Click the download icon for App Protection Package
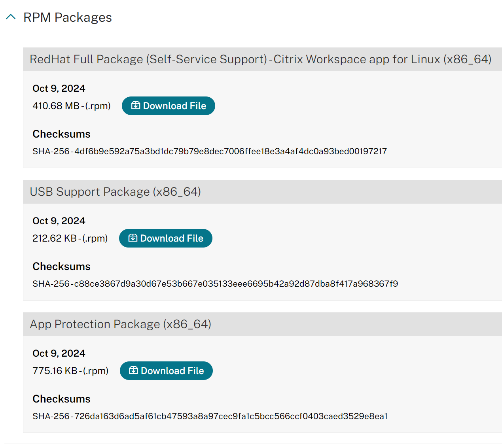Viewport: 502px width, 448px height. click(x=134, y=370)
